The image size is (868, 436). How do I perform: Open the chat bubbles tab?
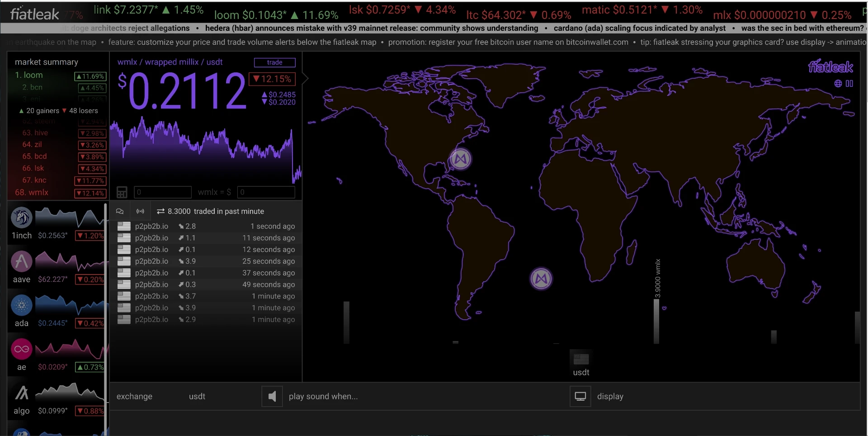click(x=120, y=211)
